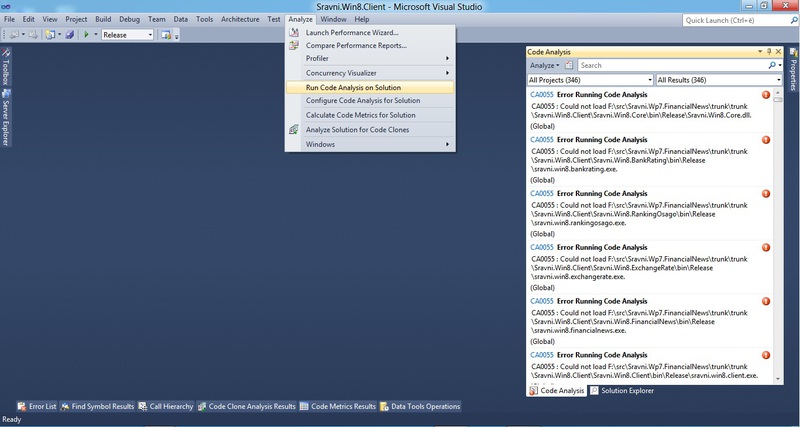Open the Navigate Backward history dropdown arrow
The width and height of the screenshot is (800, 427).
click(x=23, y=34)
